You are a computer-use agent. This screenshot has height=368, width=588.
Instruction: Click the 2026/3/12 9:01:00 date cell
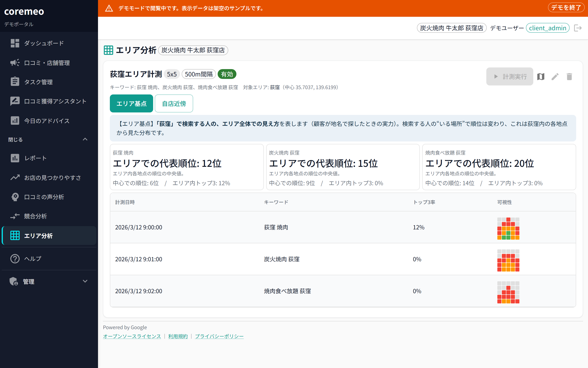138,259
